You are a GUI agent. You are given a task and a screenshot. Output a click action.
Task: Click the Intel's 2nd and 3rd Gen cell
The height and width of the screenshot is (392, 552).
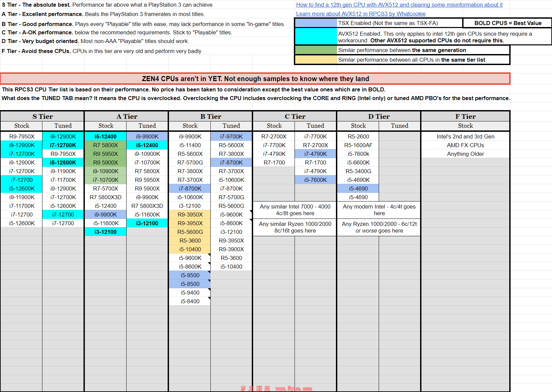coord(466,136)
